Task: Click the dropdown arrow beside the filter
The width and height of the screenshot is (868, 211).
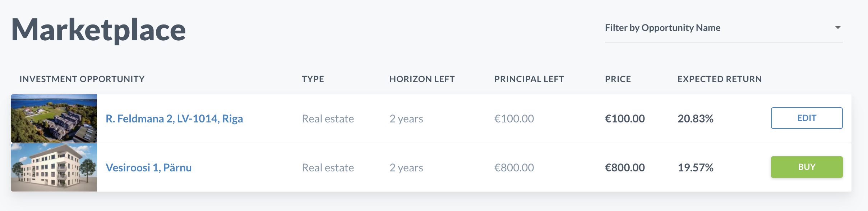Action: [838, 27]
